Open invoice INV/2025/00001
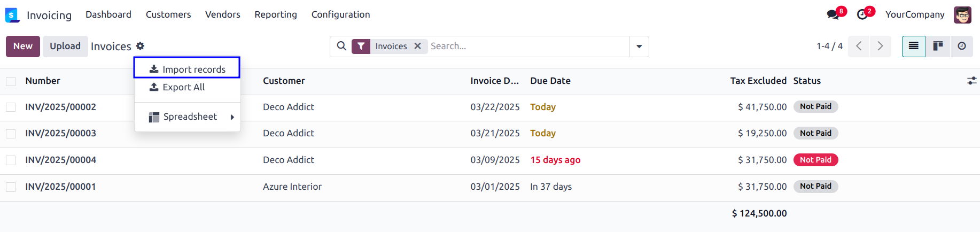Screen dimensions: 980x232 (60, 187)
